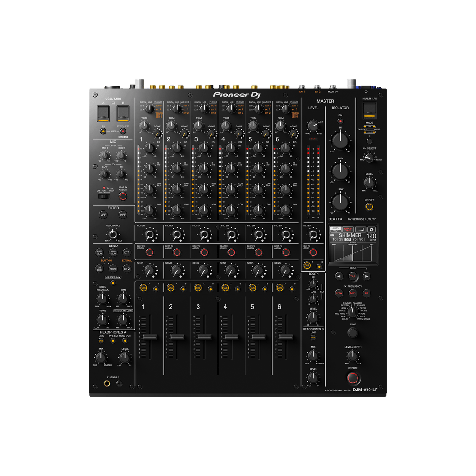Toggle the MULTI I/O ON/OFF button

pos(370,207)
